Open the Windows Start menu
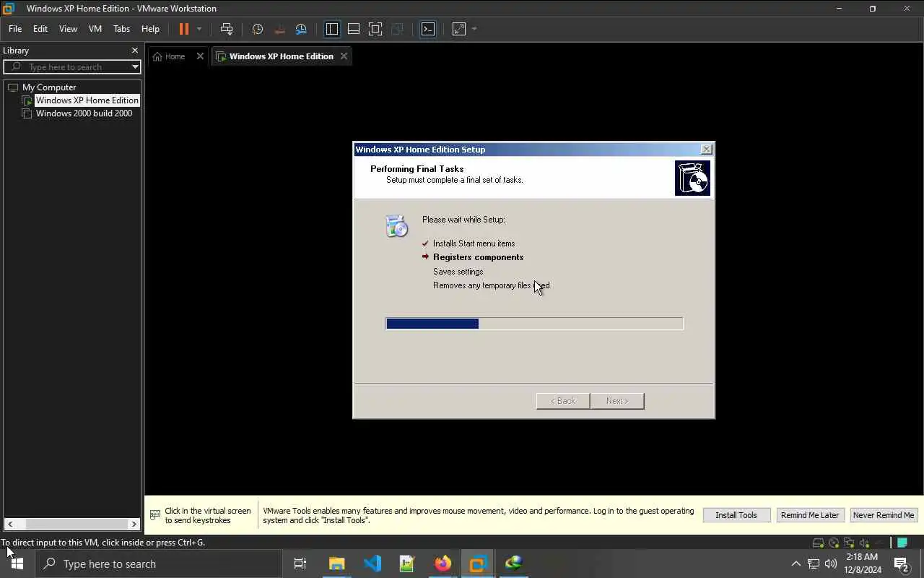 point(17,564)
